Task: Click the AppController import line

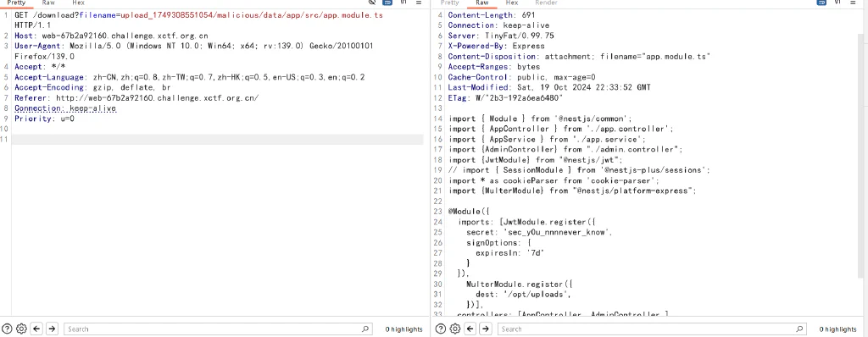Action: point(561,129)
